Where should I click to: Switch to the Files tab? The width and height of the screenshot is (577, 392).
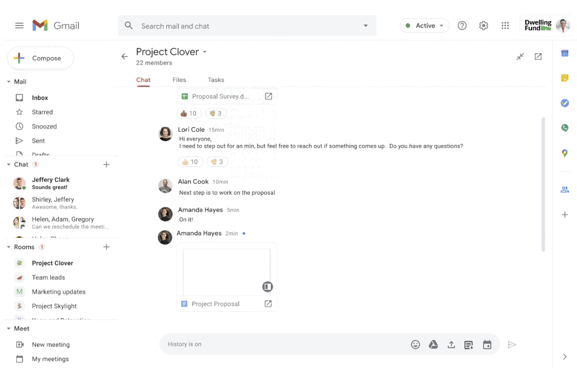pyautogui.click(x=179, y=80)
